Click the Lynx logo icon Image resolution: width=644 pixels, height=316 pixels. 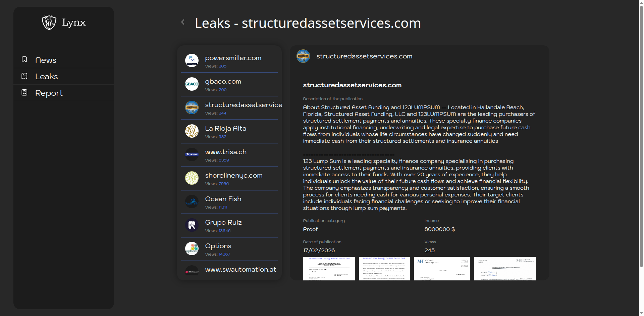click(49, 22)
